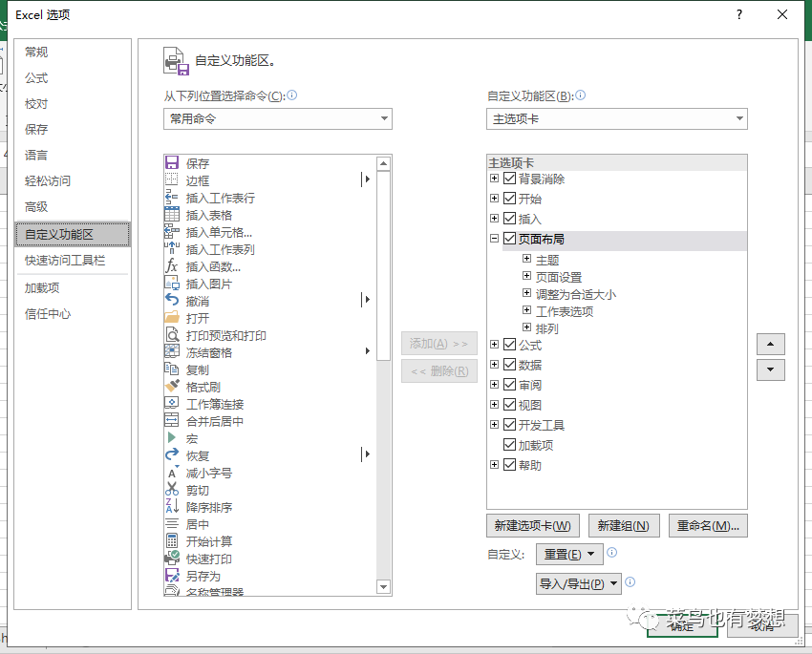This screenshot has height=654, width=812.
Task: Click the 减小字号 icon
Action: pyautogui.click(x=172, y=472)
